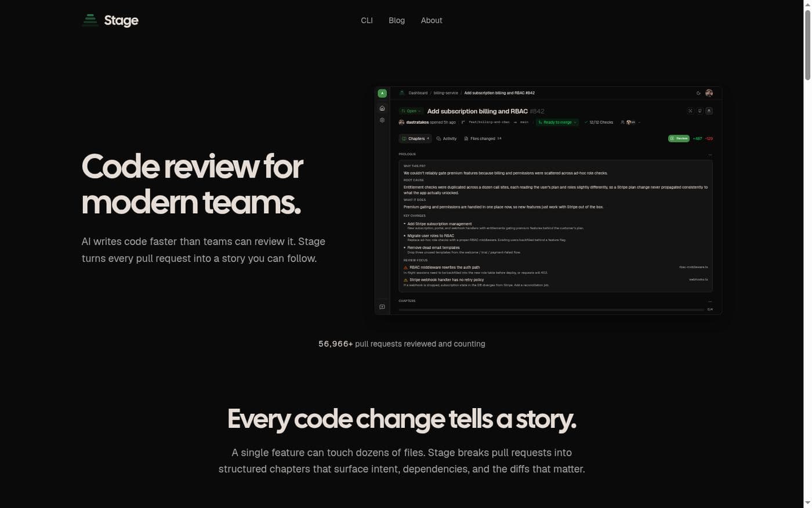Click 'Stripe webhook handler has no retry policy'
Screen dimensions: 812x508
[447, 280]
